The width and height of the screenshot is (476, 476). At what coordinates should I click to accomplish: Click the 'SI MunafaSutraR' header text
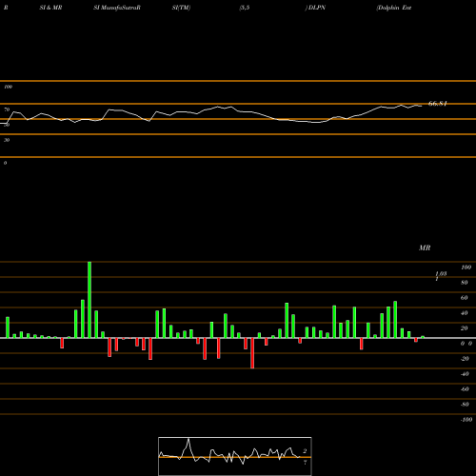[117, 8]
